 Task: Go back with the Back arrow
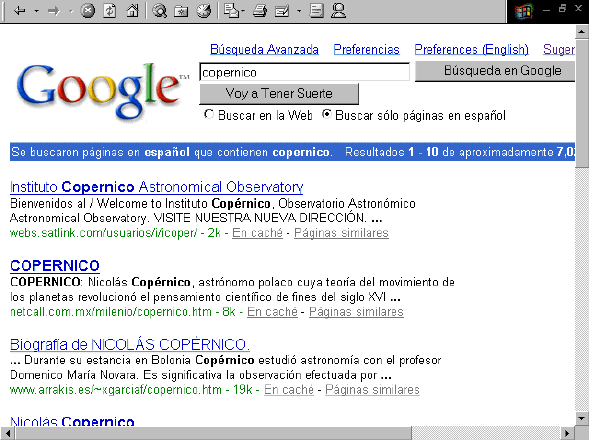(x=20, y=11)
